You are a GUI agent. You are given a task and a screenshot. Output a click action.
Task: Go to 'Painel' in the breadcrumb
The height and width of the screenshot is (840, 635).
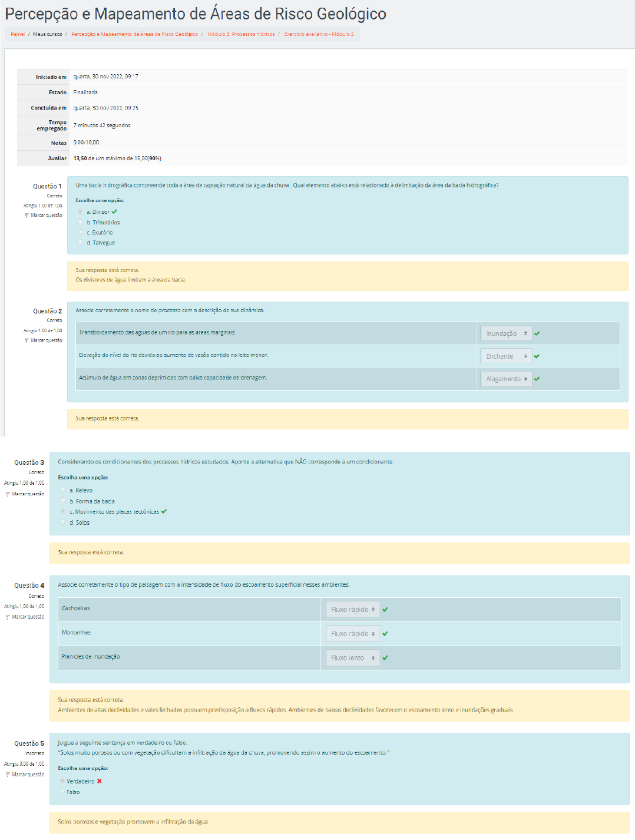18,34
